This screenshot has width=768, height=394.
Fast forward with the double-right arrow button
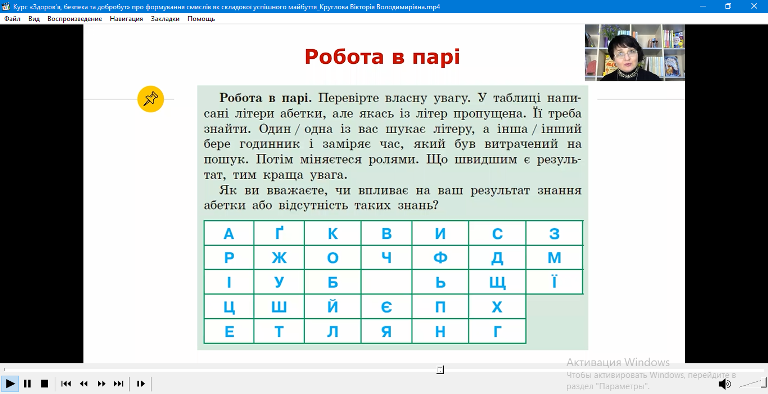pos(101,384)
